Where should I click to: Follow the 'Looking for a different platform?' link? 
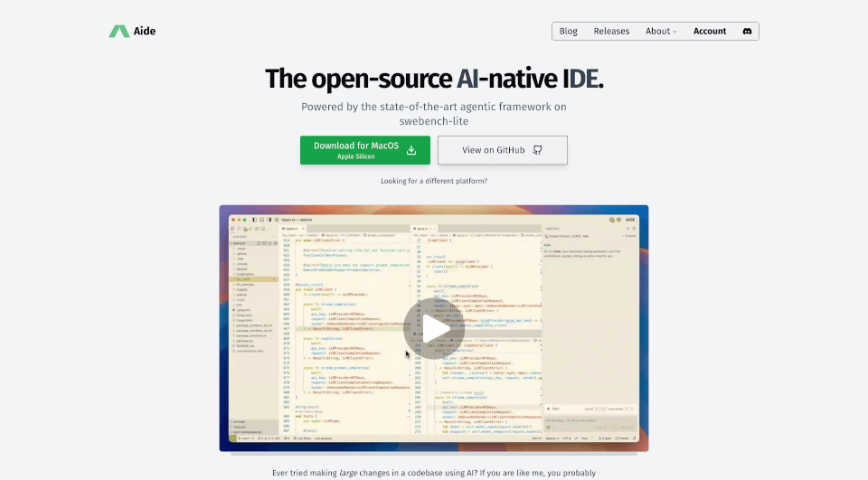(434, 181)
